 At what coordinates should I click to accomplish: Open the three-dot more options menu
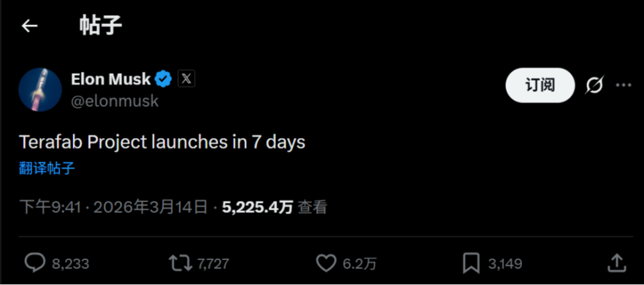623,85
